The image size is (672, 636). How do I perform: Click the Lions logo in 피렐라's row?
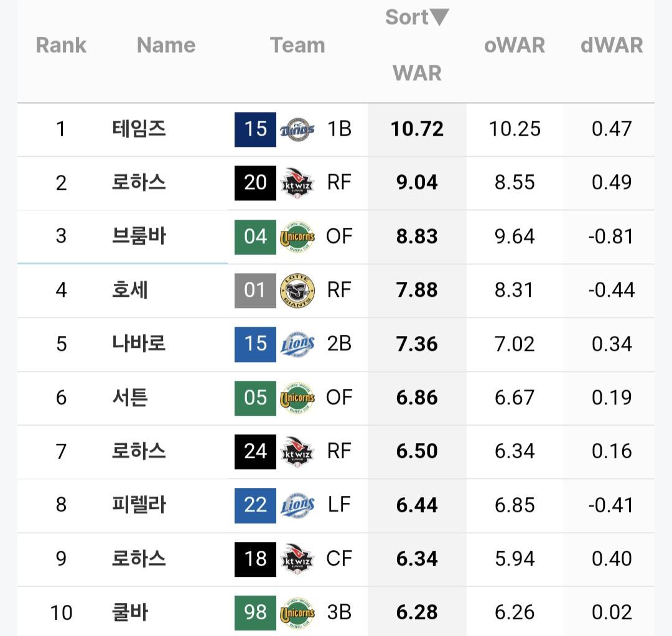tap(297, 505)
